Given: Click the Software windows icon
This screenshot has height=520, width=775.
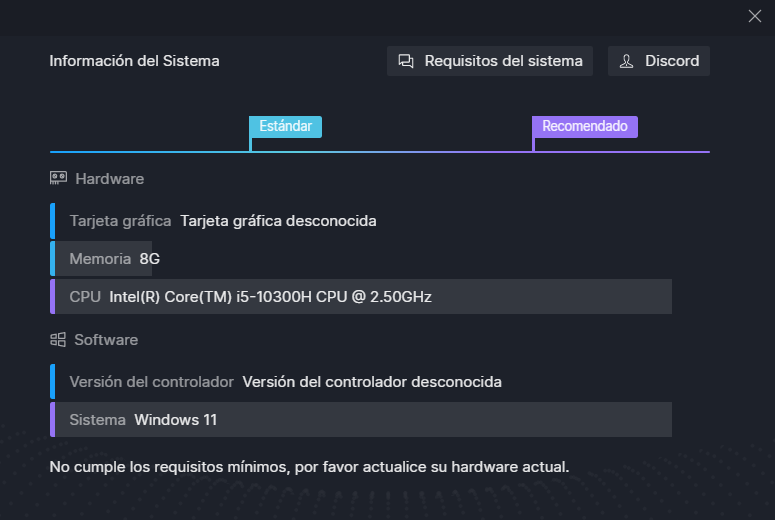Looking at the screenshot, I should coord(58,340).
